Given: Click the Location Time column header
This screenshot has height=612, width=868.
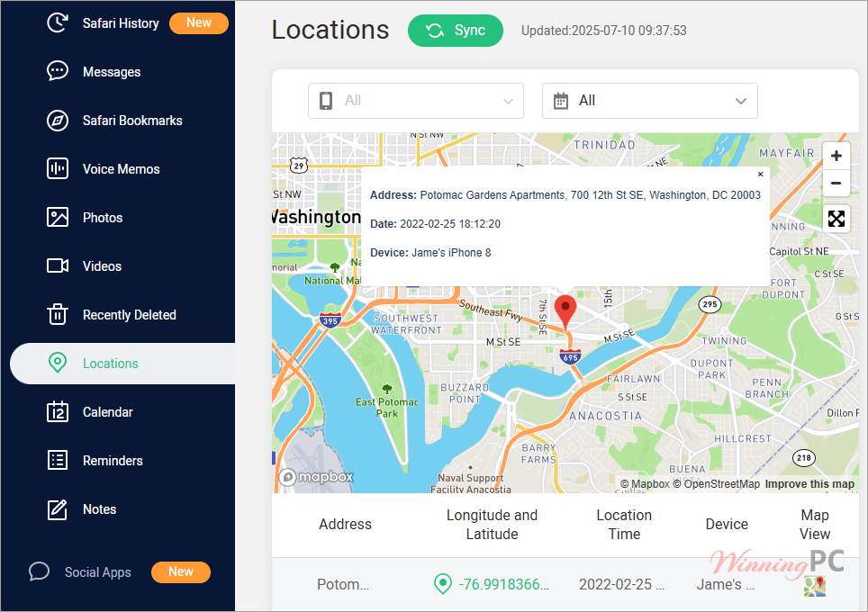Looking at the screenshot, I should pos(624,525).
